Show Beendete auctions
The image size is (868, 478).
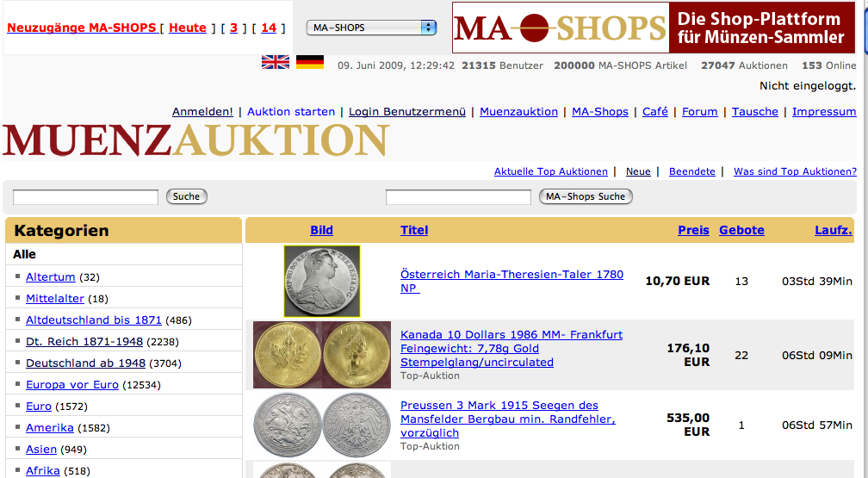click(x=692, y=171)
